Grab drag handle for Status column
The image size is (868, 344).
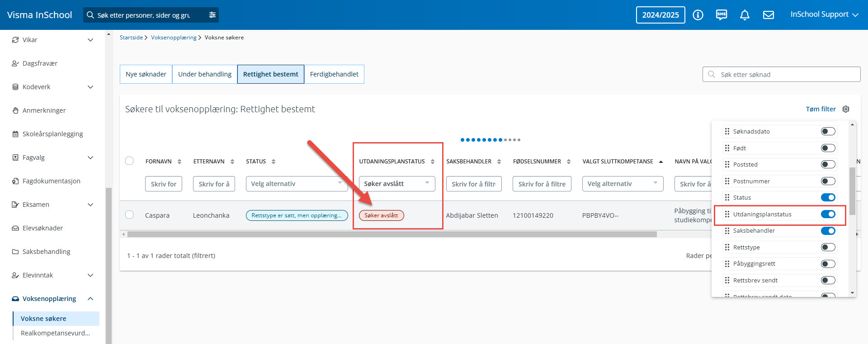click(727, 197)
